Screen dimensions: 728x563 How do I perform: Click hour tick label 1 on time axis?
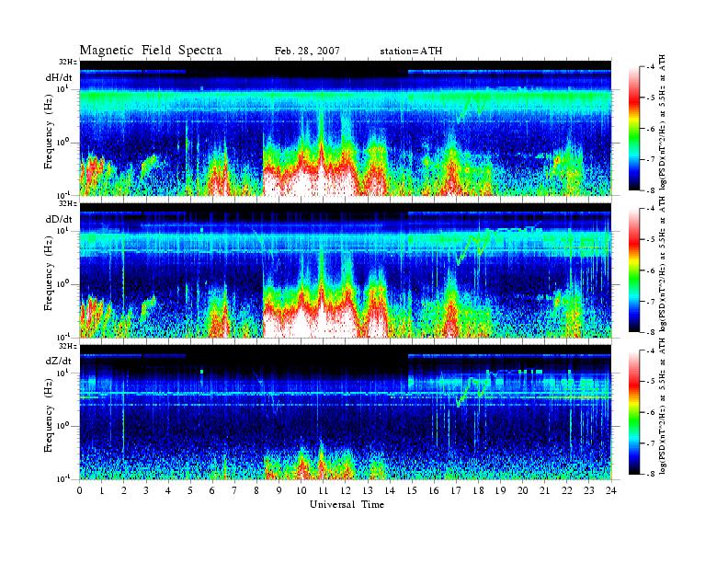point(102,491)
